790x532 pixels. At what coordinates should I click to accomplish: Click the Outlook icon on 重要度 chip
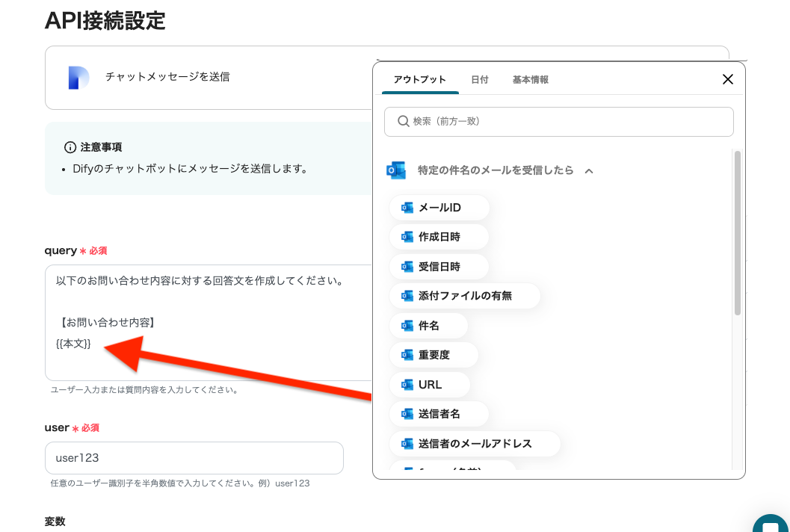(407, 355)
